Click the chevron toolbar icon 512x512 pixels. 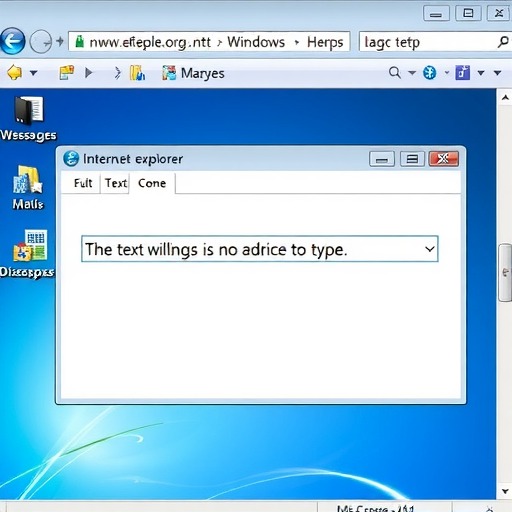coord(117,73)
